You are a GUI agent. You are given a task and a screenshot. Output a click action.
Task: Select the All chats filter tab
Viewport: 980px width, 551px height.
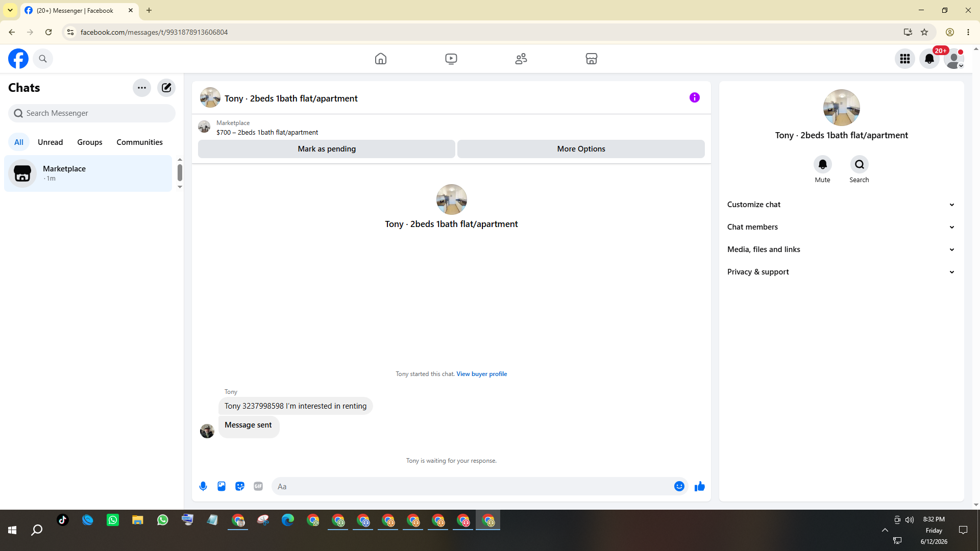19,142
